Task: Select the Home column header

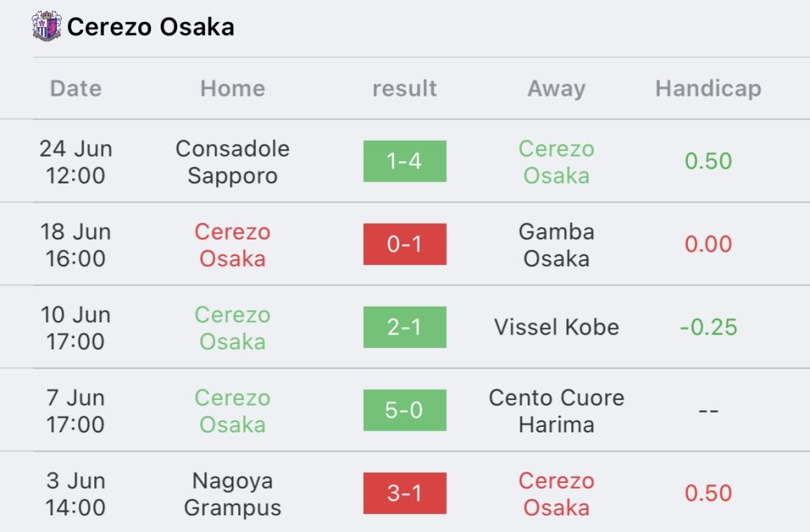Action: click(x=233, y=89)
